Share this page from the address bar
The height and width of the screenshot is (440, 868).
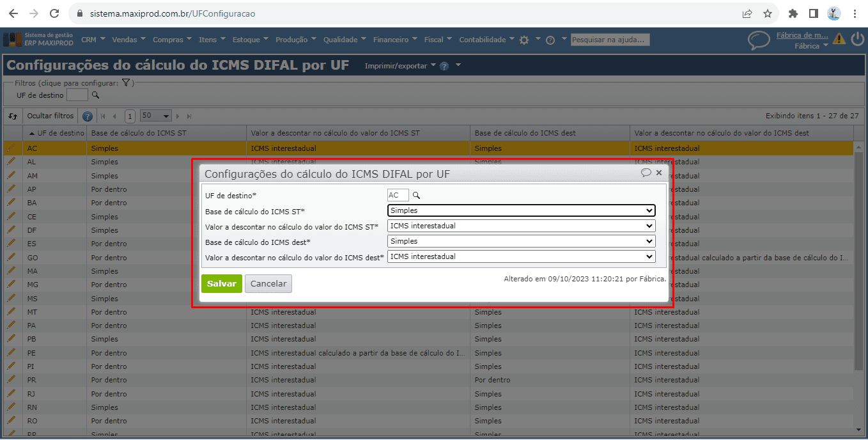pyautogui.click(x=747, y=13)
